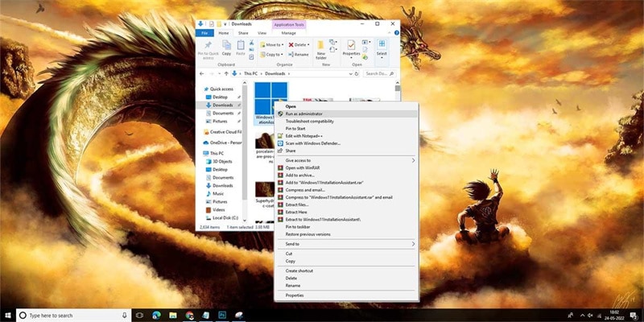Click Create shortcut in context menu

point(347,271)
